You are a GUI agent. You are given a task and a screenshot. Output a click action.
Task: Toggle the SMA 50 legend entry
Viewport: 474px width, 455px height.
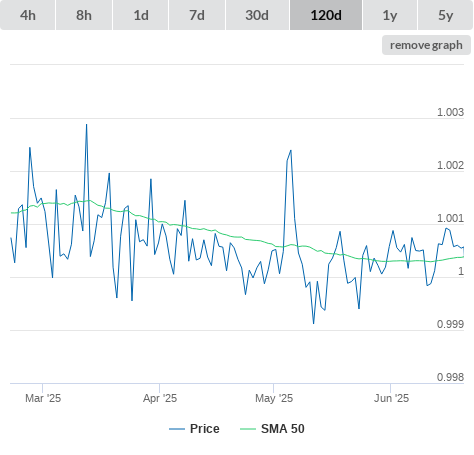pyautogui.click(x=283, y=429)
